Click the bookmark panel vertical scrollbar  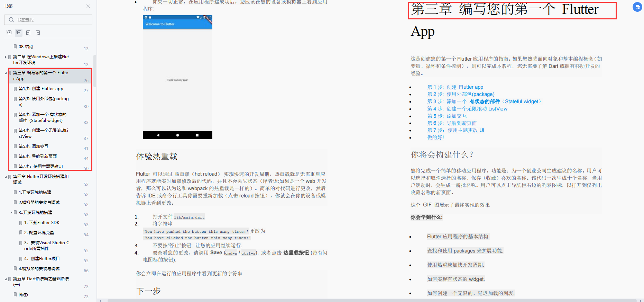pos(95,71)
